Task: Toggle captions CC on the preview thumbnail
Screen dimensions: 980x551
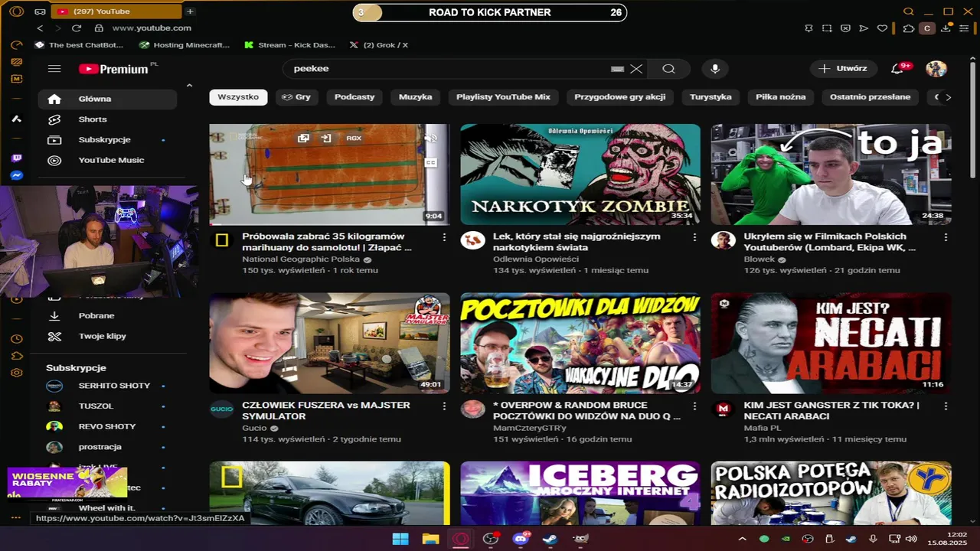Action: click(430, 162)
